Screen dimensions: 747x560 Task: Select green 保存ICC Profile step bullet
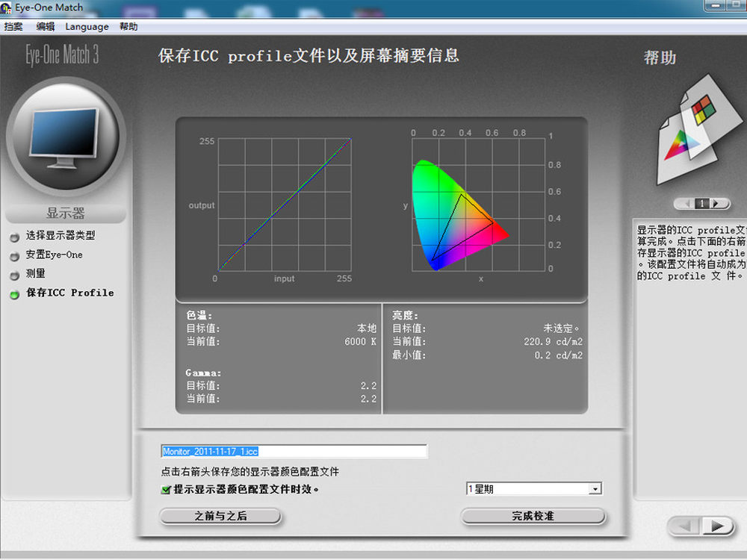point(14,294)
